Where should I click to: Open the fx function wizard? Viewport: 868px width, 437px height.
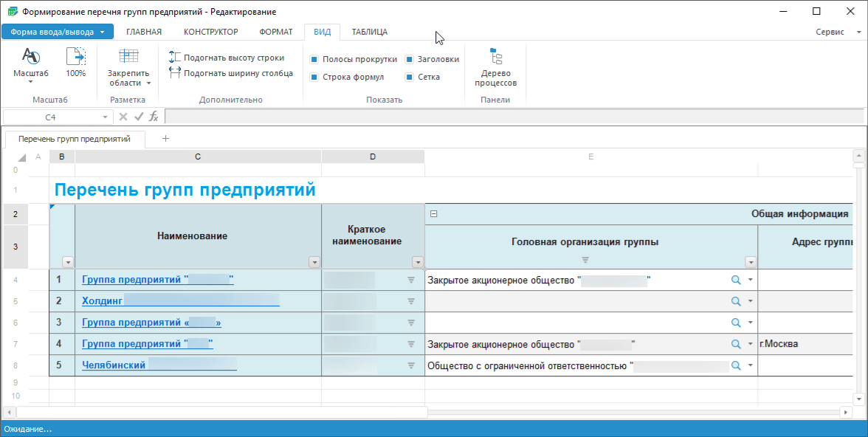(154, 117)
